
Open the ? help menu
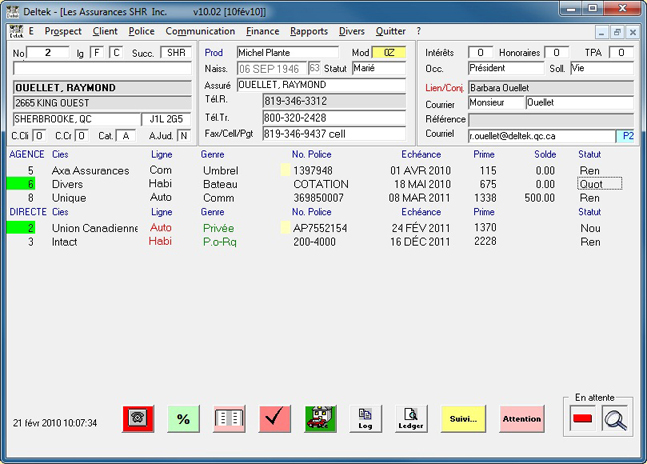coord(418,31)
